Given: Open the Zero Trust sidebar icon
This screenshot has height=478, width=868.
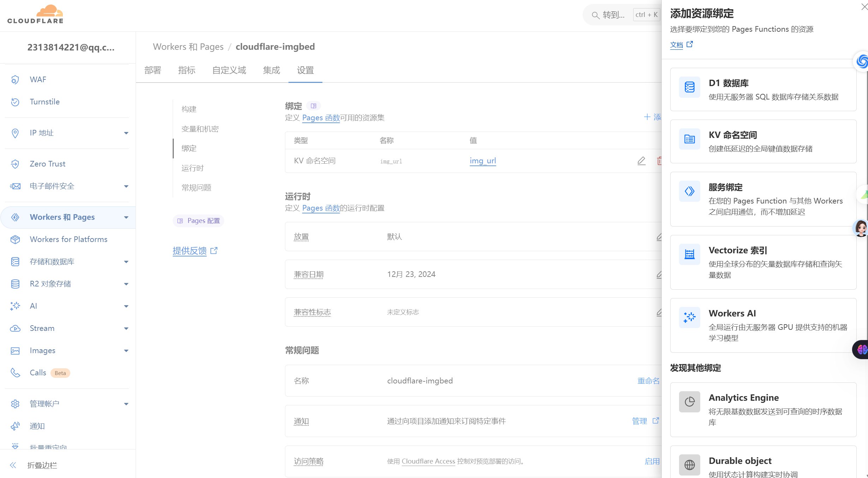Looking at the screenshot, I should coord(15,164).
